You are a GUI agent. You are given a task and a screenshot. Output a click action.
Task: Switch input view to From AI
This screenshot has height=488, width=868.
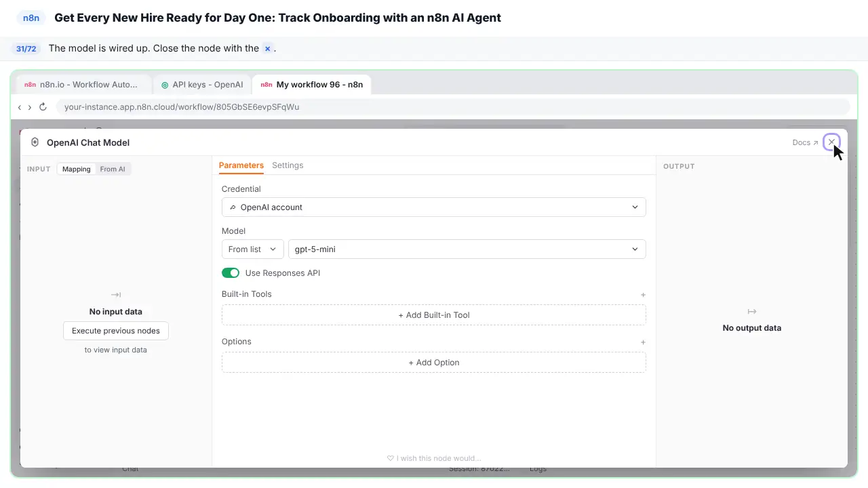[113, 169]
